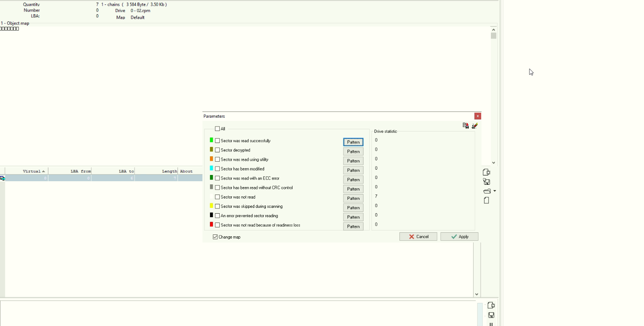Click the object map sector blocks

(9, 29)
